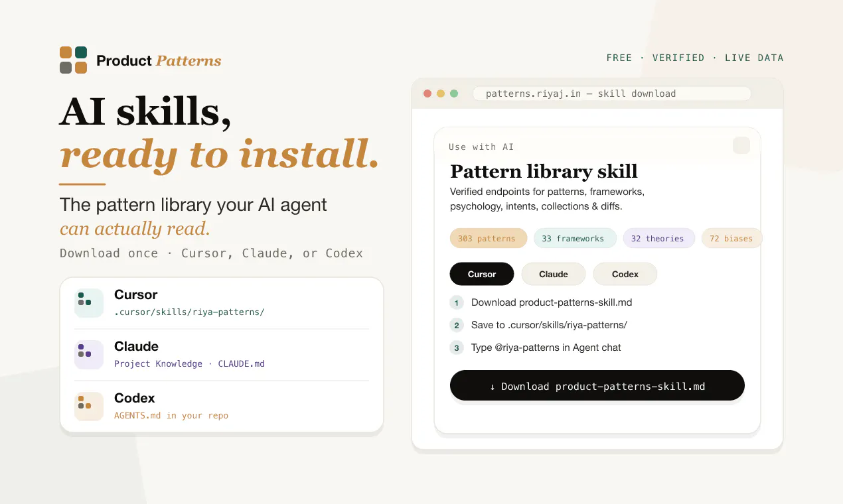Image resolution: width=843 pixels, height=504 pixels.
Task: Click the 'Pattern library skill' heading
Action: coord(544,171)
